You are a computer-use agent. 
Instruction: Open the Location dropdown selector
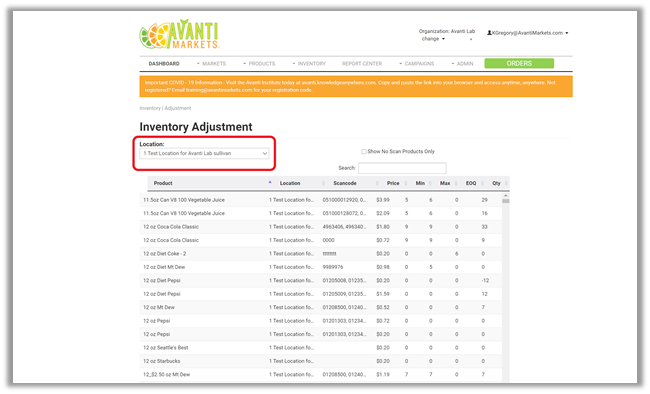(x=204, y=153)
